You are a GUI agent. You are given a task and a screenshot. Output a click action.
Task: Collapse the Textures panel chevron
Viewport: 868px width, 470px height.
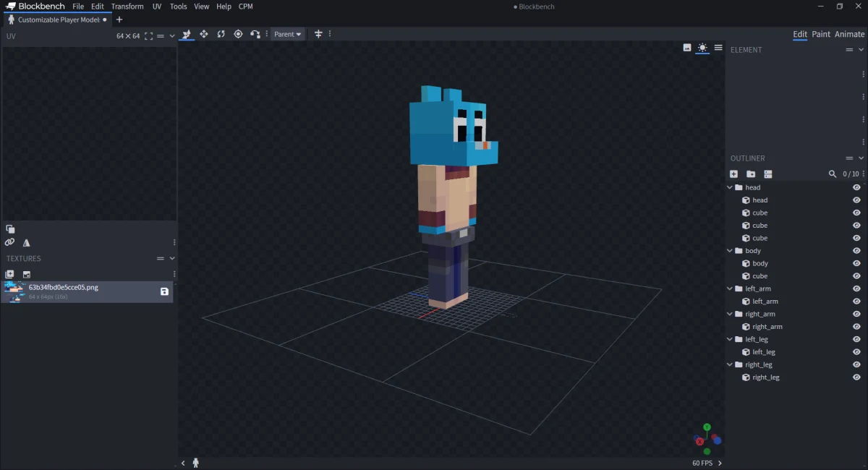point(172,258)
